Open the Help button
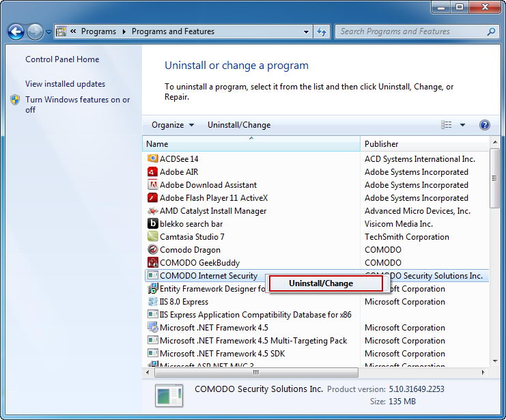Viewport: 506px width, 420px height. [x=484, y=124]
